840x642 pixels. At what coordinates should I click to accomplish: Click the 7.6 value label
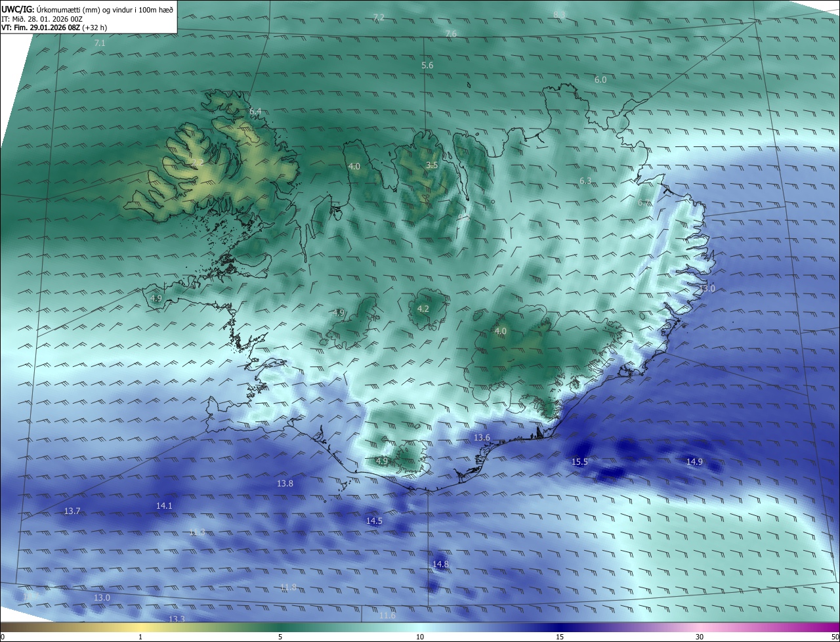click(x=451, y=33)
